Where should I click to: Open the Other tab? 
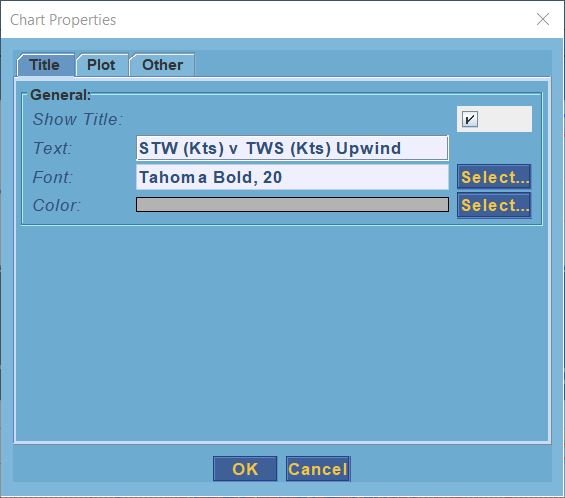pos(162,65)
